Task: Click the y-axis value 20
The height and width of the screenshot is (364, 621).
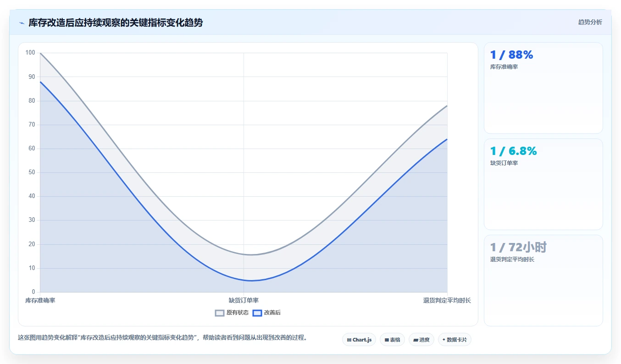Action: click(32, 244)
